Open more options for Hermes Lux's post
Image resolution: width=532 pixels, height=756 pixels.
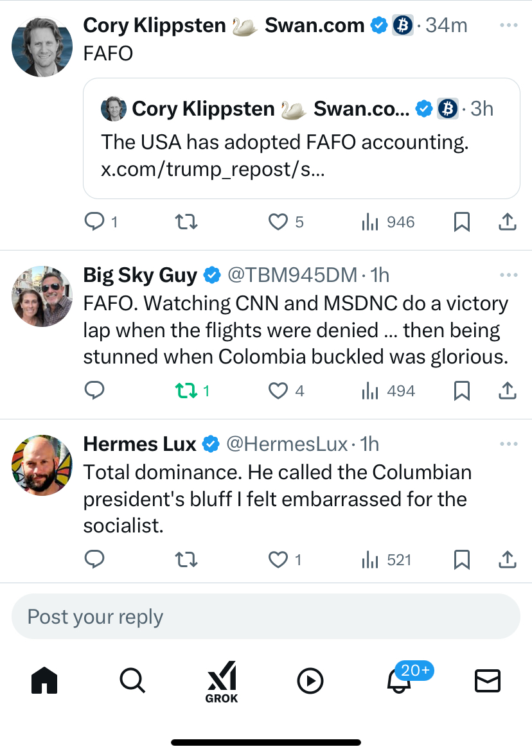[x=508, y=444]
